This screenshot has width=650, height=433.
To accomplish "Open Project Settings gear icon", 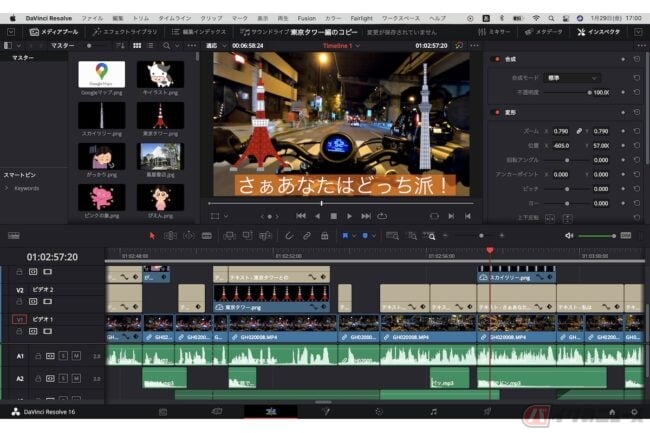I will (636, 411).
